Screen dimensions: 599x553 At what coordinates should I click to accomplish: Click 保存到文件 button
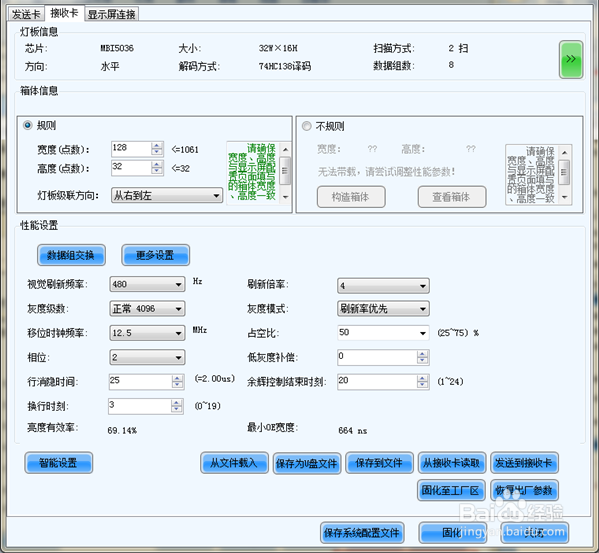click(x=379, y=463)
